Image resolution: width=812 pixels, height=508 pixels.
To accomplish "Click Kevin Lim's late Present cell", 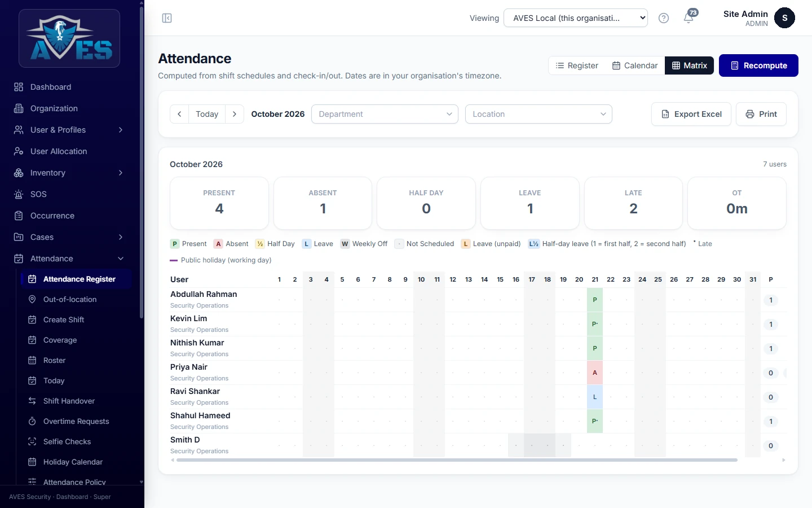I will [x=595, y=324].
